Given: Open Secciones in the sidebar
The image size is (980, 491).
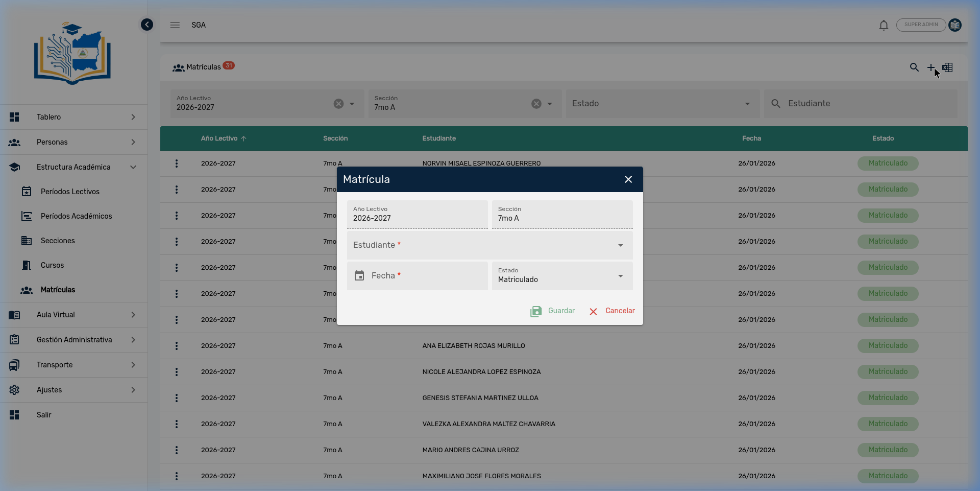Looking at the screenshot, I should [58, 241].
